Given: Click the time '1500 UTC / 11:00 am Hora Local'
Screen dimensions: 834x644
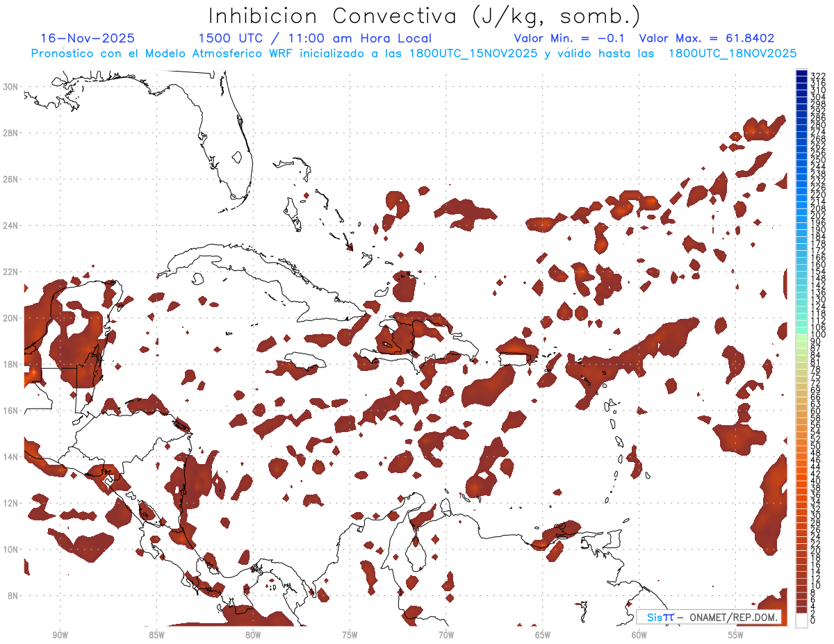Looking at the screenshot, I should click(315, 38).
